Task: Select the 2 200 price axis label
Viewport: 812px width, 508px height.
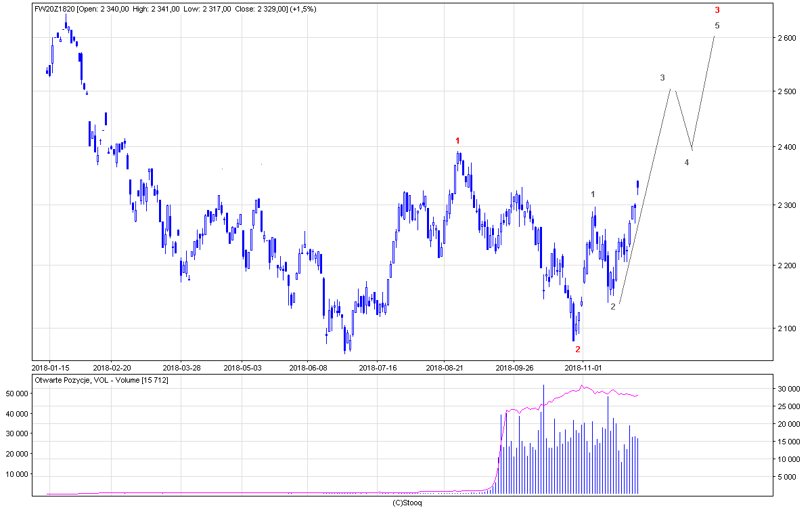Action: (x=786, y=266)
